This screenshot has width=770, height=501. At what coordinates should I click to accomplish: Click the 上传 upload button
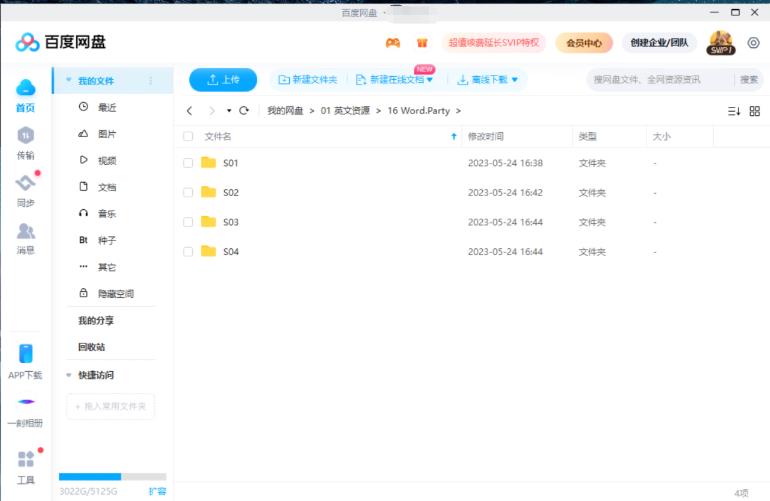[x=223, y=80]
